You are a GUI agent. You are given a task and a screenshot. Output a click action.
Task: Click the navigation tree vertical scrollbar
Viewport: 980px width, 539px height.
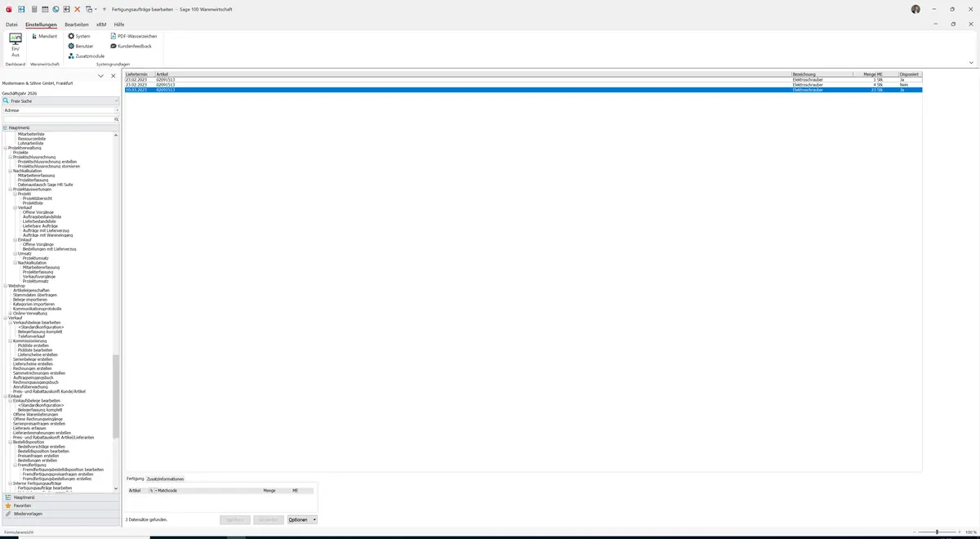point(116,396)
